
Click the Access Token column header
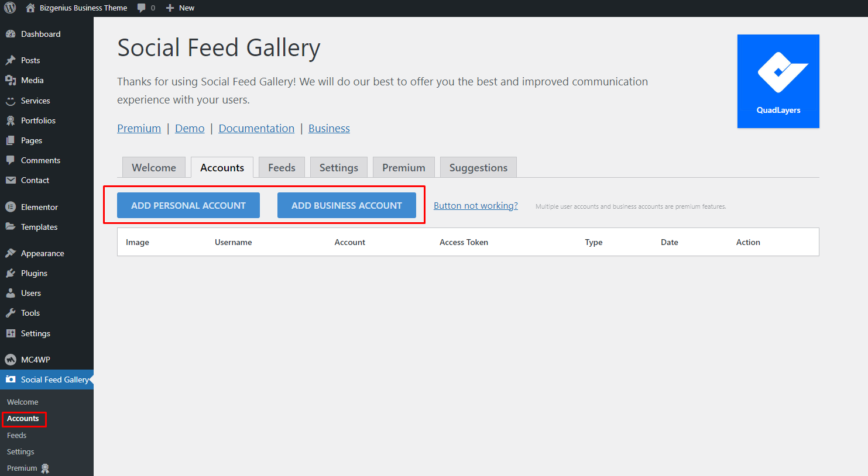click(464, 242)
